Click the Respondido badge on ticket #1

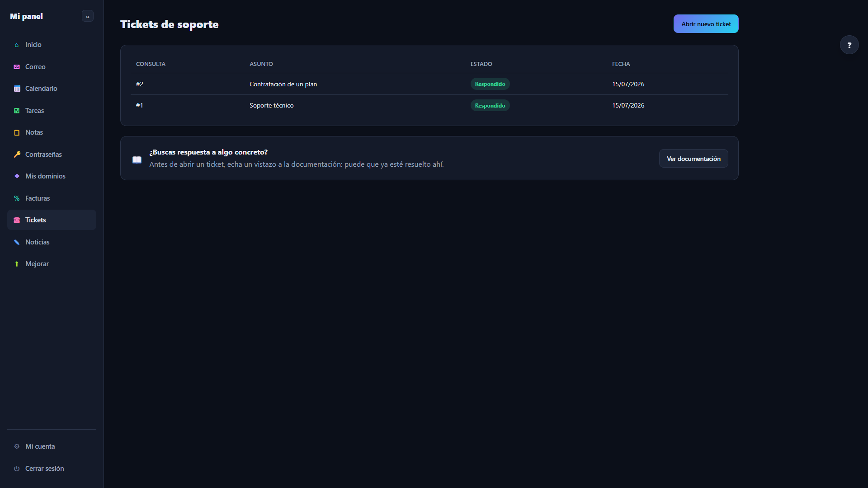[490, 105]
